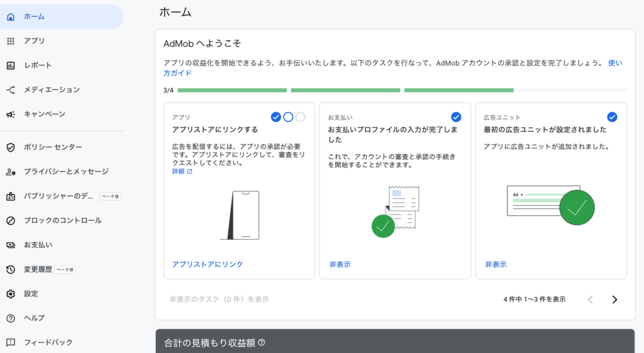Viewport: 644px width, 353px height.
Task: Click the checkmark on 広告ユニット card
Action: pyautogui.click(x=612, y=117)
